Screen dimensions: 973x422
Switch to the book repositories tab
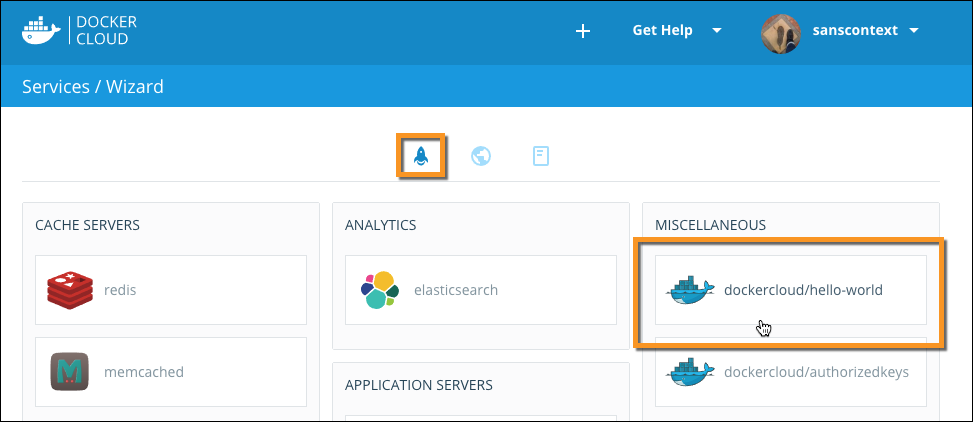(541, 156)
